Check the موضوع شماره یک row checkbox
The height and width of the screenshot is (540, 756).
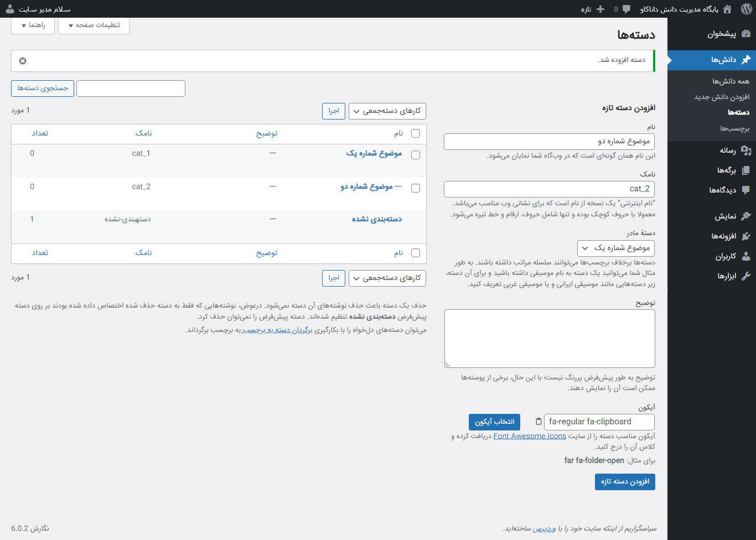[416, 155]
